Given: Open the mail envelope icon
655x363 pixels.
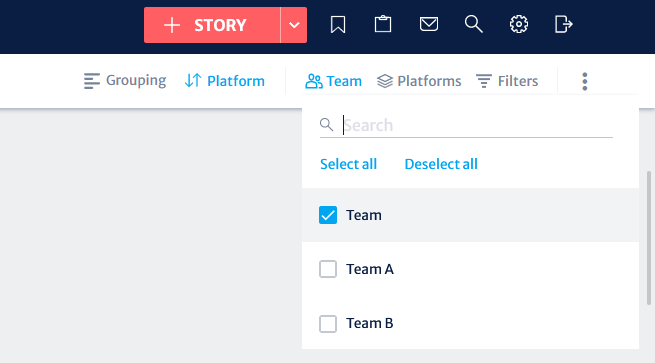Looking at the screenshot, I should 429,24.
